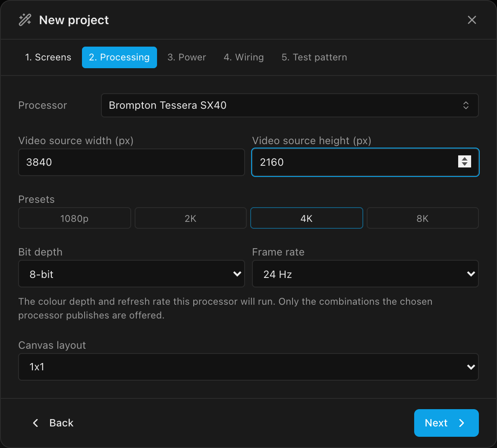Choose the 2K preset
The image size is (497, 448).
click(x=191, y=218)
